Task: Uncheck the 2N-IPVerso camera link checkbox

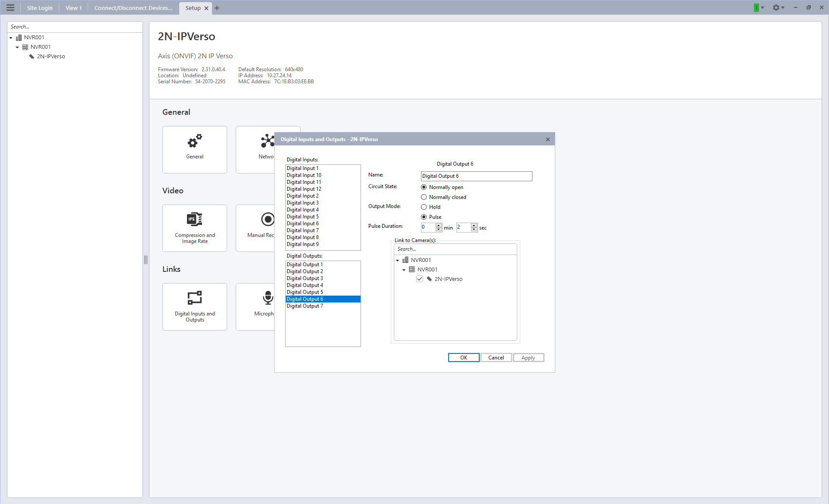Action: click(x=420, y=279)
